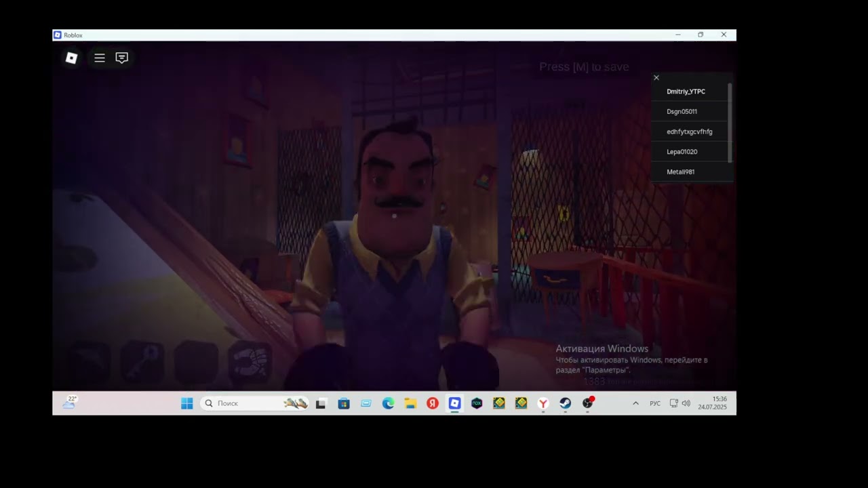Close the player list with X
Screen dimensions: 868x488
(x=656, y=77)
